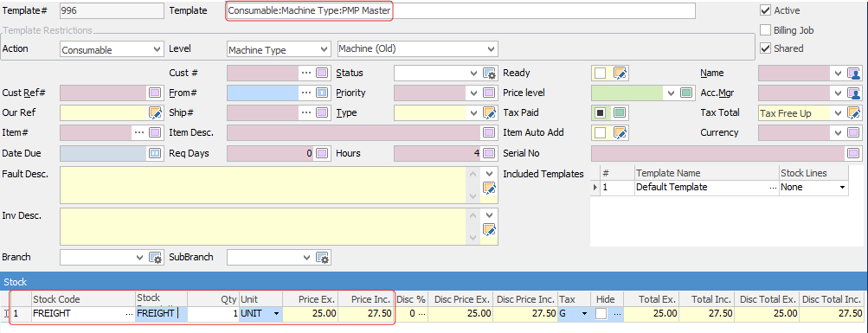Open the Action dropdown showing Consumable
Image resolution: width=868 pixels, height=333 pixels.
pyautogui.click(x=157, y=50)
